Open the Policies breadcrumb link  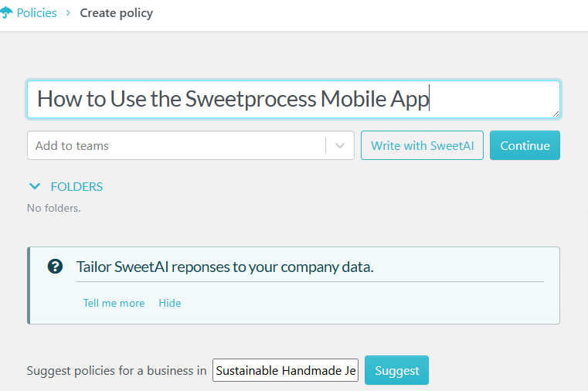37,12
